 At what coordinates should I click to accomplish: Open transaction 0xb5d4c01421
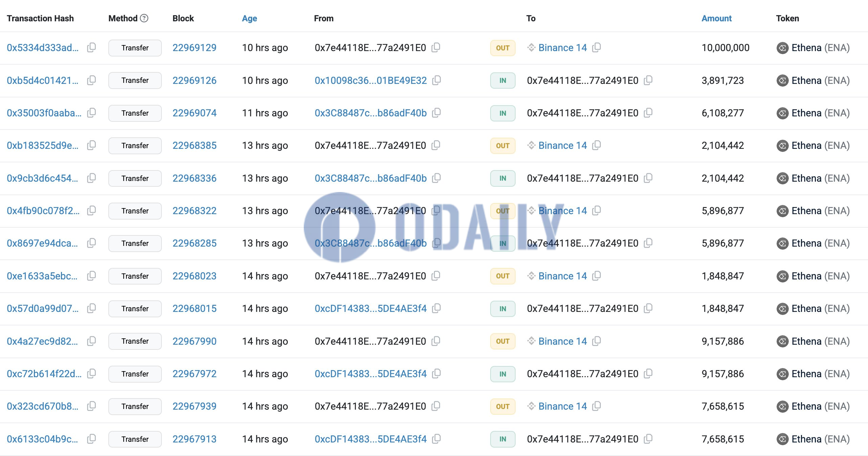click(x=43, y=81)
